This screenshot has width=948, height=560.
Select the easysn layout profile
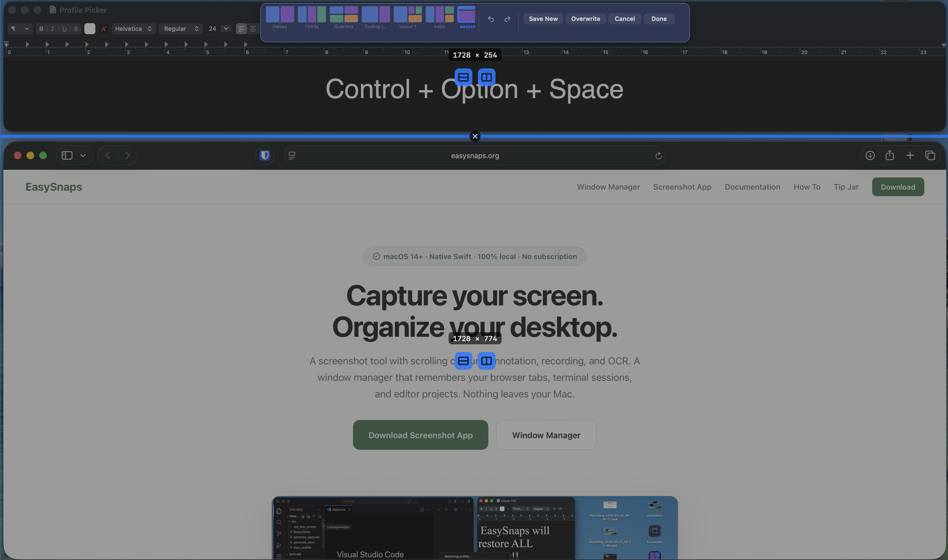[x=467, y=17]
